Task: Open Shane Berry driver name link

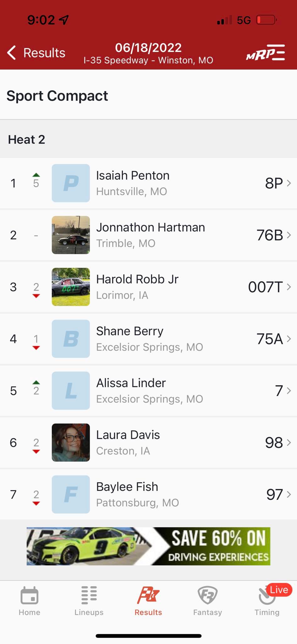Action: coord(130,331)
